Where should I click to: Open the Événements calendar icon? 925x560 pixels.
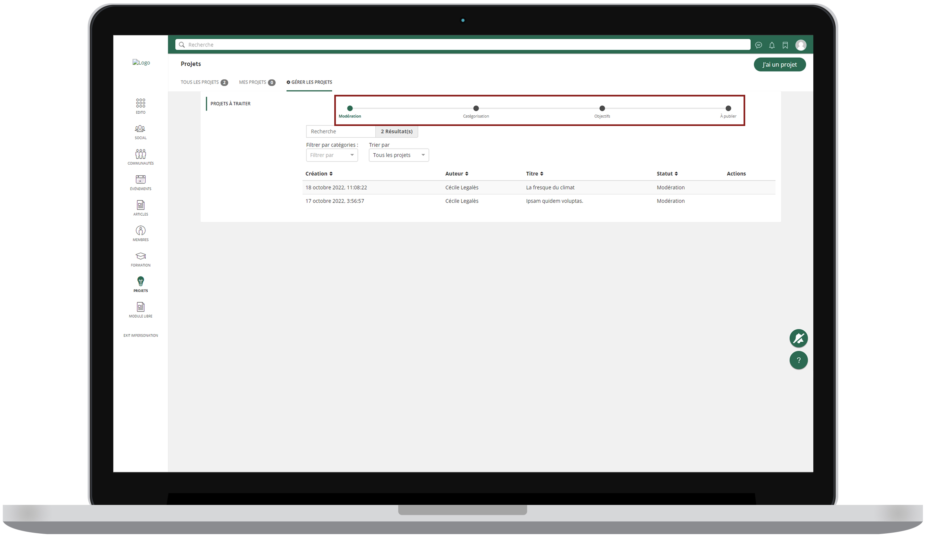coord(140,180)
